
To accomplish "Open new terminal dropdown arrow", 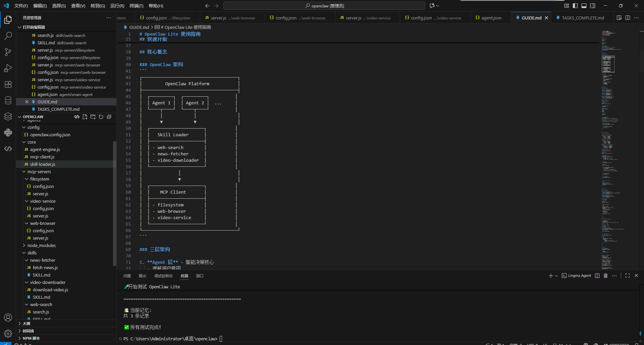I will tap(556, 276).
